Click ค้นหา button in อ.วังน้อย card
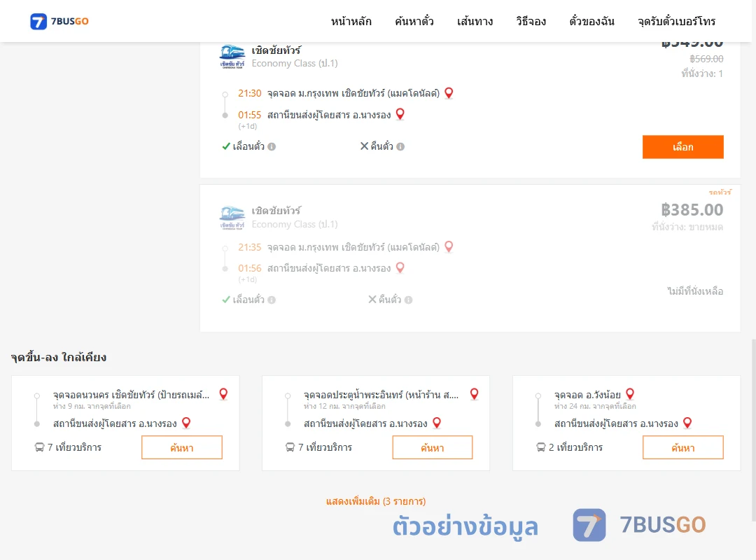756x560 pixels. (682, 447)
